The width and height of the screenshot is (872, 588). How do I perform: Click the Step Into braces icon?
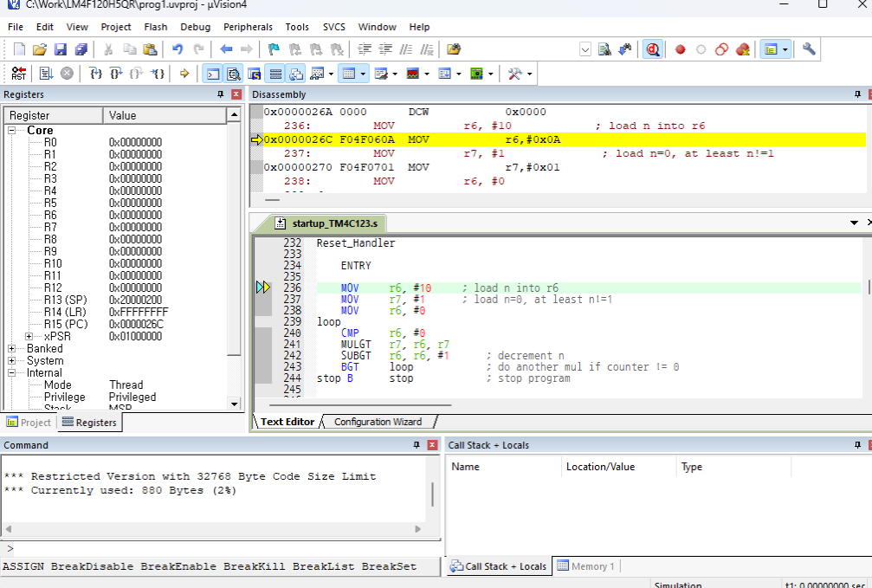pos(97,74)
